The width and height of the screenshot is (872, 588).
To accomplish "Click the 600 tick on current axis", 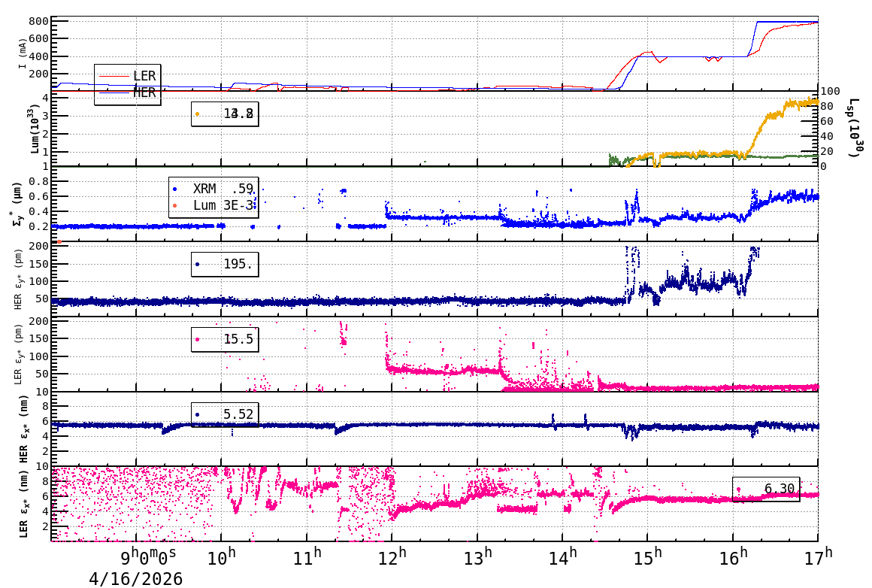I will 38,39.
